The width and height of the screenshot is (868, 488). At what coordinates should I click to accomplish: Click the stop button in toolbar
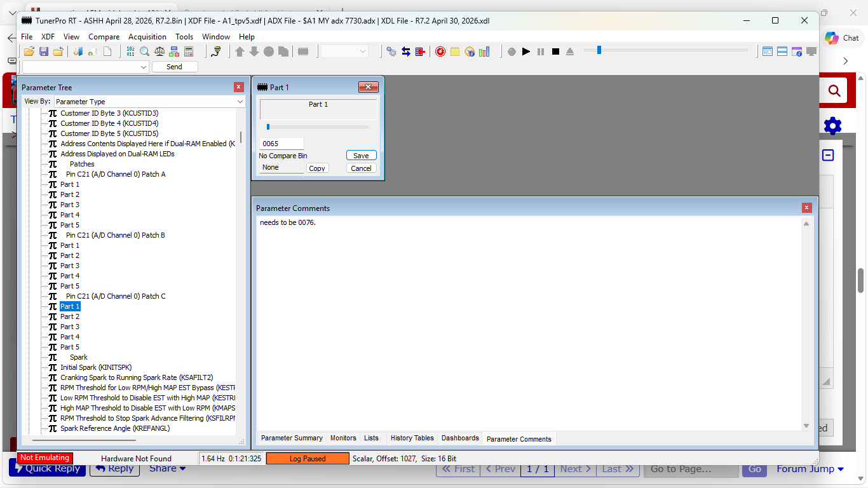tap(555, 51)
